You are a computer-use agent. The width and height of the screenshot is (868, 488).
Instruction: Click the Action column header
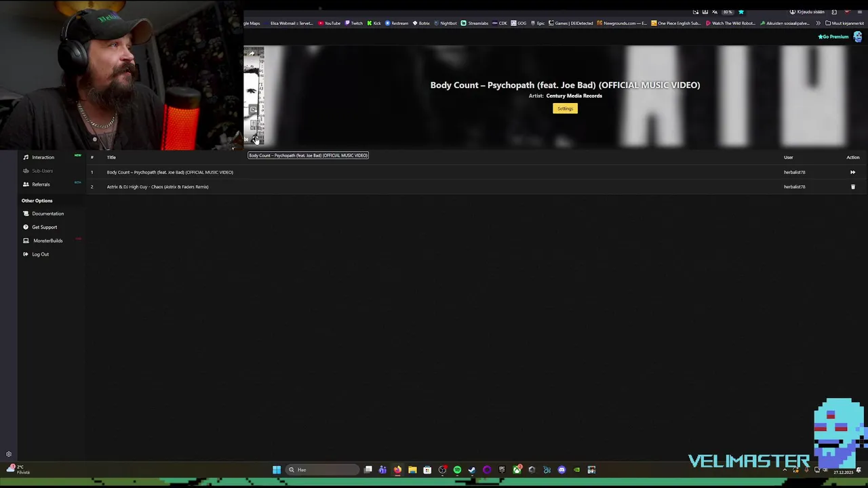tap(852, 157)
